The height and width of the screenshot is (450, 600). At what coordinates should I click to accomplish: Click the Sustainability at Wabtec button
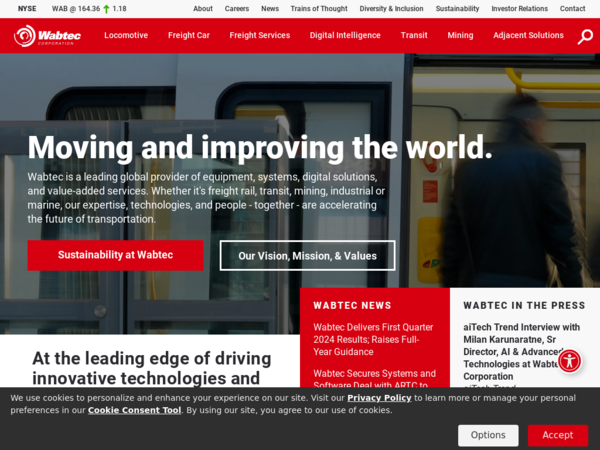click(x=115, y=255)
